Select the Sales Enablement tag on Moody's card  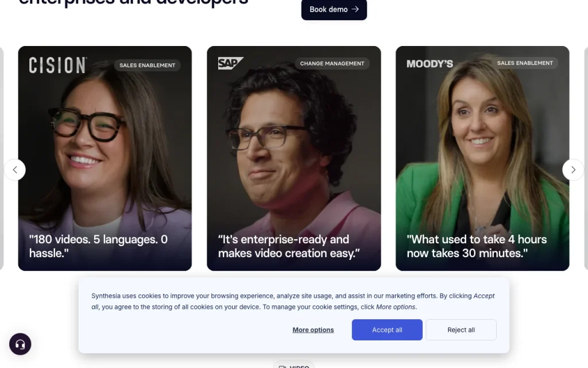tap(525, 63)
